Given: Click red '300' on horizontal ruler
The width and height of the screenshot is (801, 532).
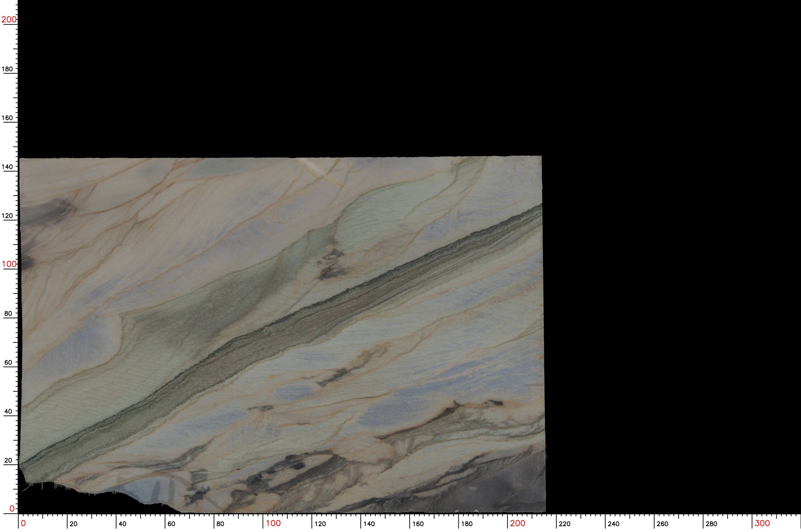Looking at the screenshot, I should click(x=762, y=523).
